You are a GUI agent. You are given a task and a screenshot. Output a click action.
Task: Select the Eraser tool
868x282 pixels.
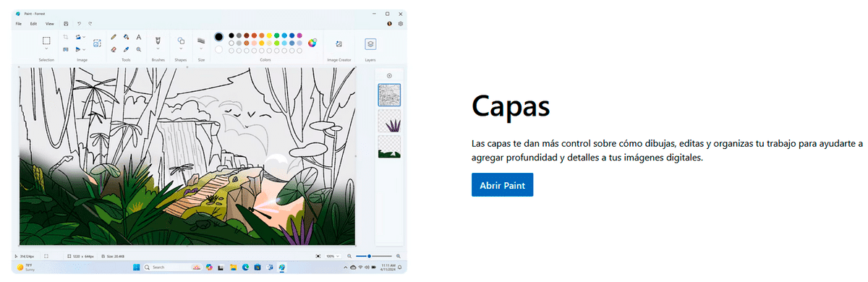114,49
